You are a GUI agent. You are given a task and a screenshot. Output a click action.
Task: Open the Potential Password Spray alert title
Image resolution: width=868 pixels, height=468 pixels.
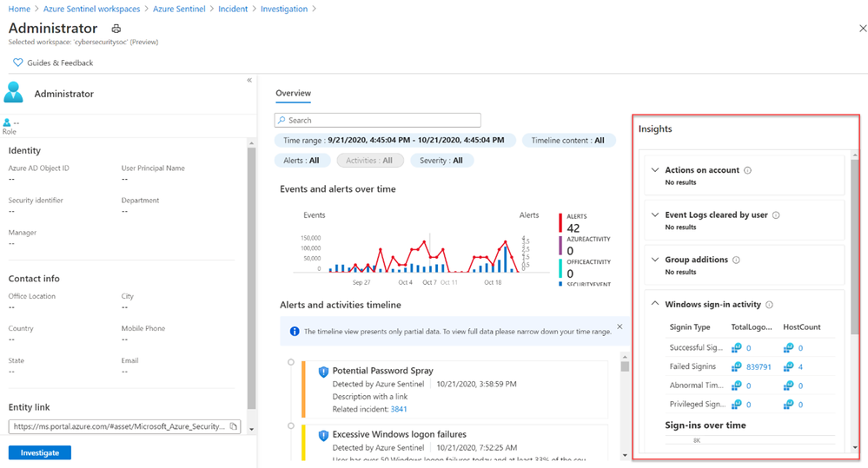coord(382,371)
